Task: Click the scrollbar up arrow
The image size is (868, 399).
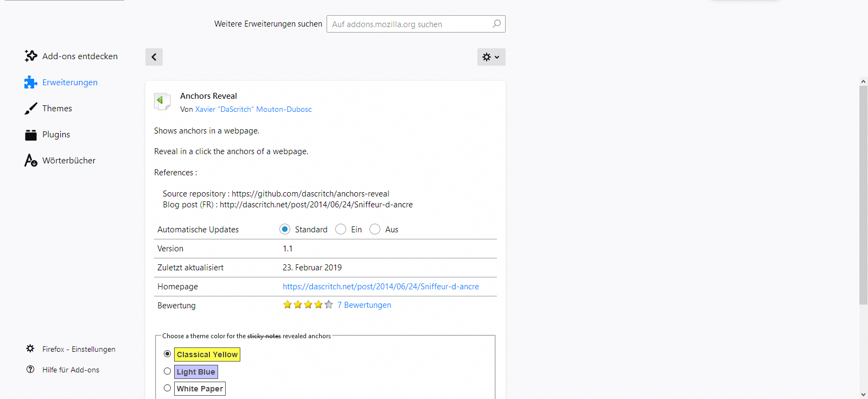Action: [x=864, y=81]
